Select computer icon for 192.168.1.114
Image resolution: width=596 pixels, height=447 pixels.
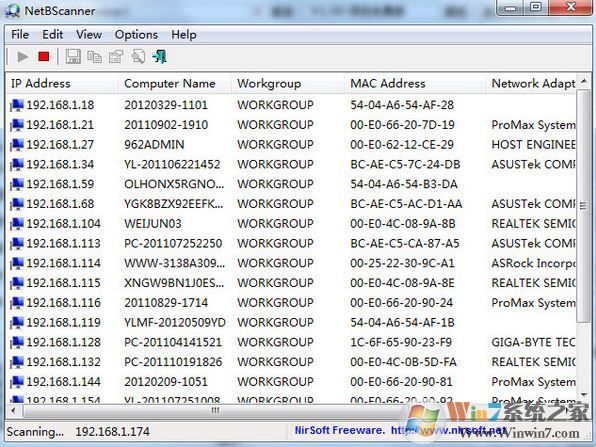point(17,263)
